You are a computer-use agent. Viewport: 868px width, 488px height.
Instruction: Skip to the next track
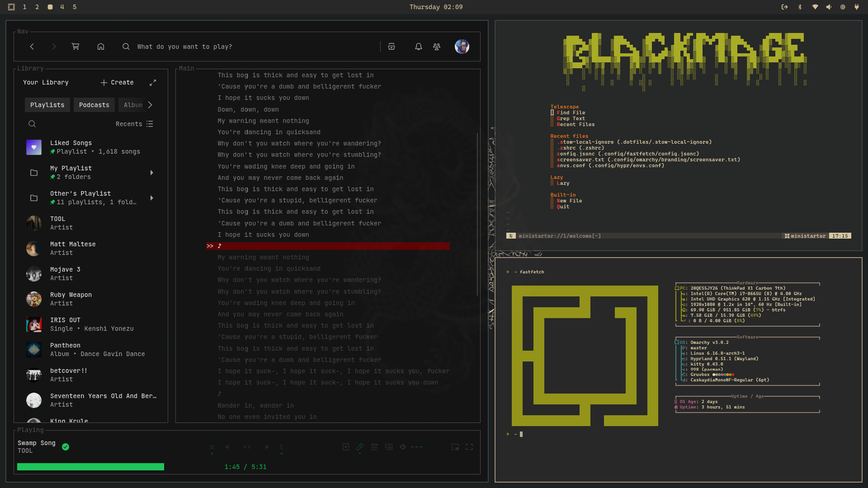(x=267, y=447)
